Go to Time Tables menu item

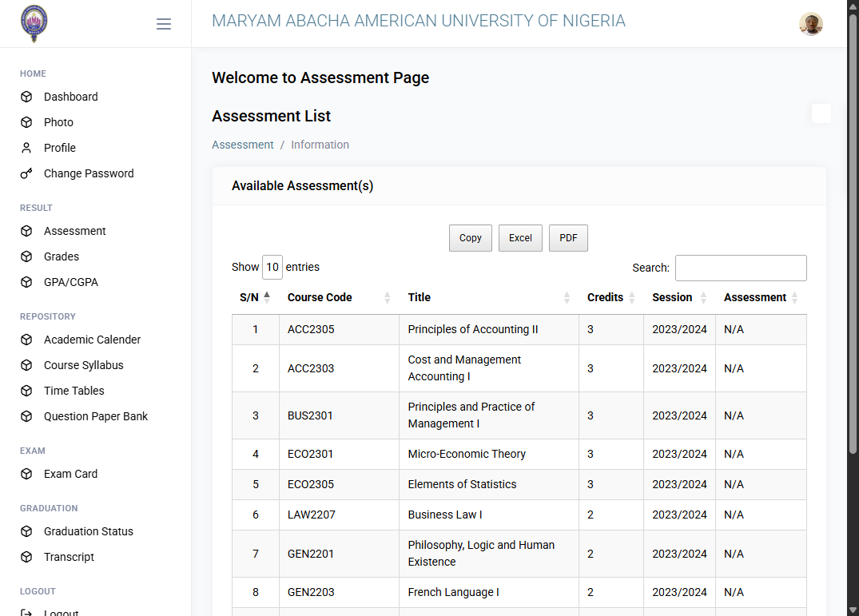74,391
